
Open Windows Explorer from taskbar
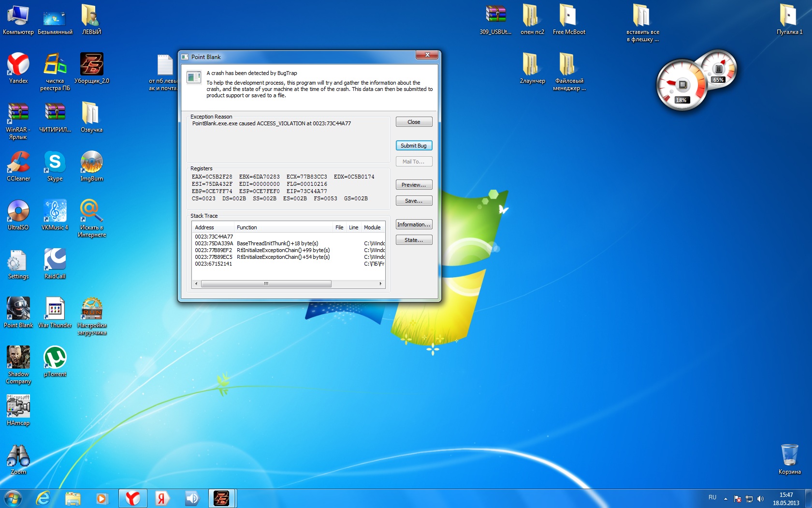[x=73, y=498]
